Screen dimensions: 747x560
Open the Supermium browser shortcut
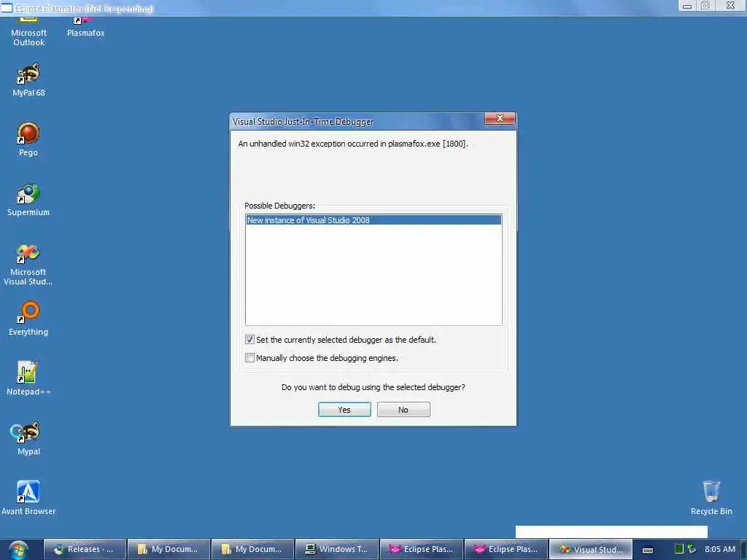28,200
